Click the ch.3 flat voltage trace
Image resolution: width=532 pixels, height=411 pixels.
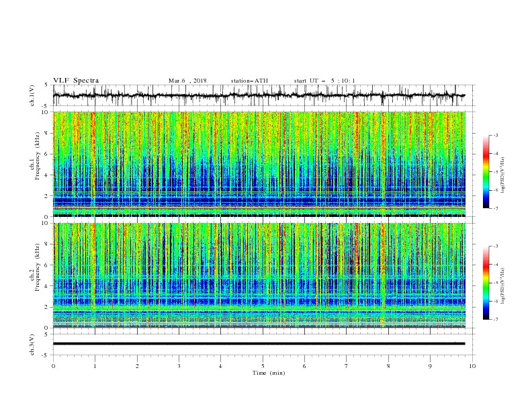point(259,344)
